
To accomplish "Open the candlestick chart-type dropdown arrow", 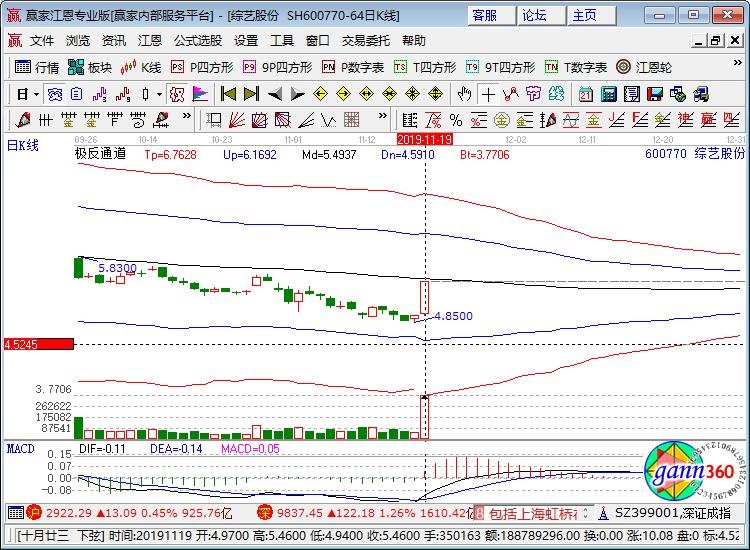I will pyautogui.click(x=159, y=94).
